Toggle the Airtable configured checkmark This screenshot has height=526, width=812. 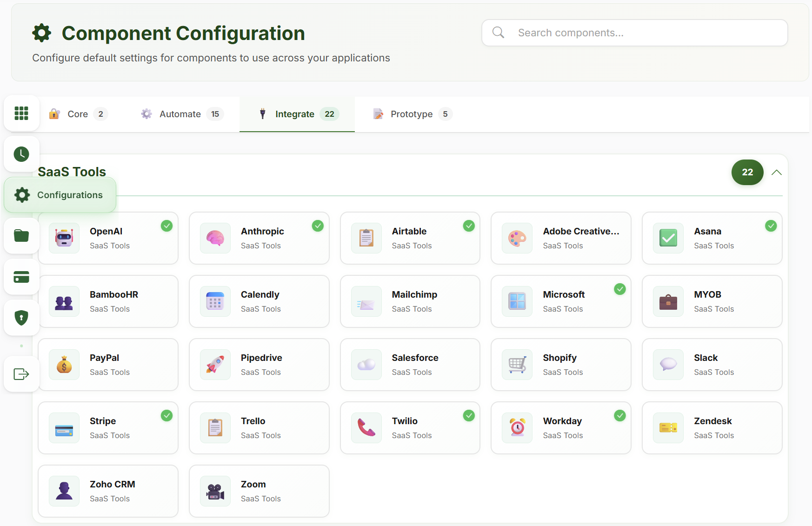(x=469, y=226)
